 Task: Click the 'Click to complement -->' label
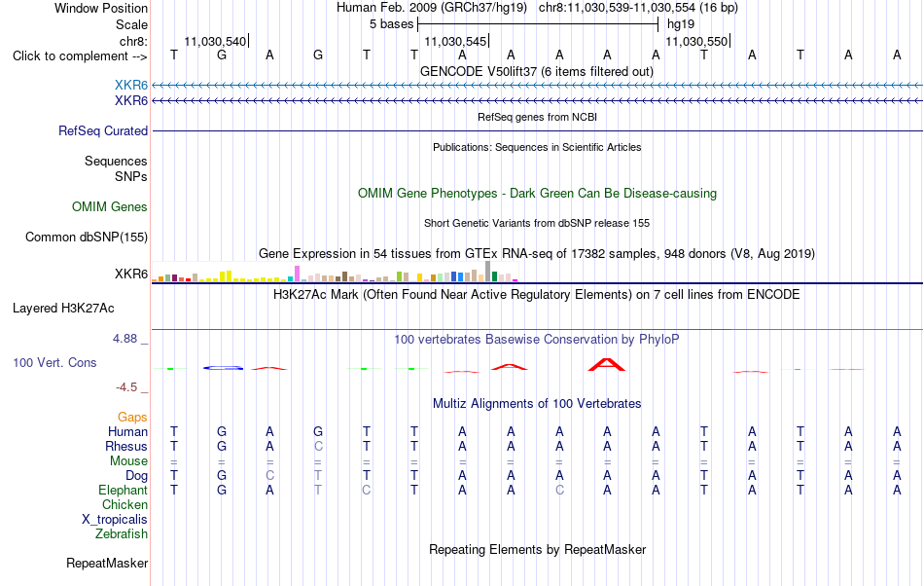click(x=80, y=56)
